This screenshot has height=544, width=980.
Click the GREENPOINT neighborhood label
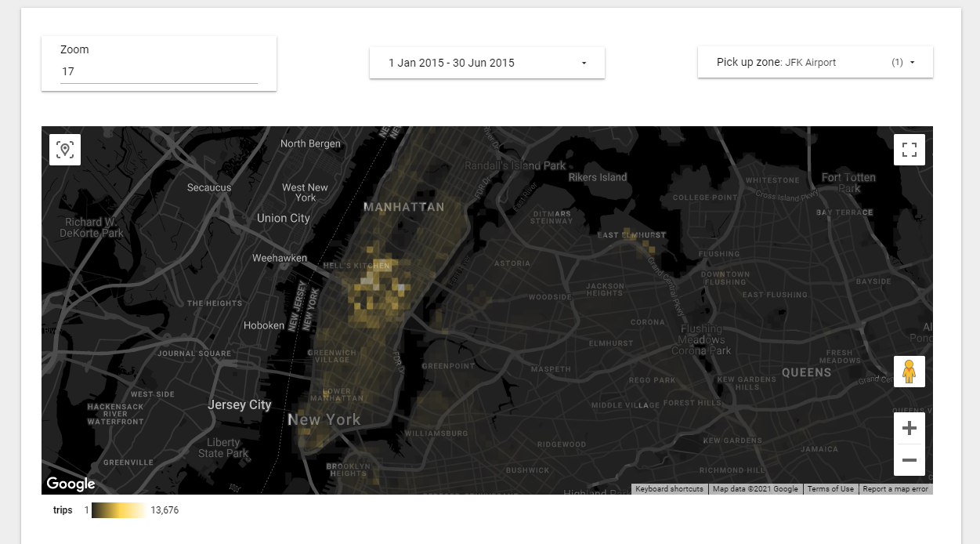449,366
